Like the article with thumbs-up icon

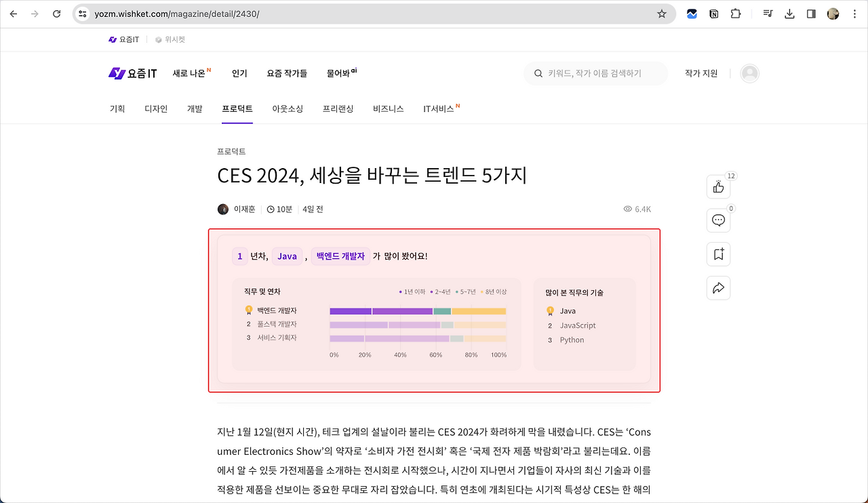tap(718, 187)
